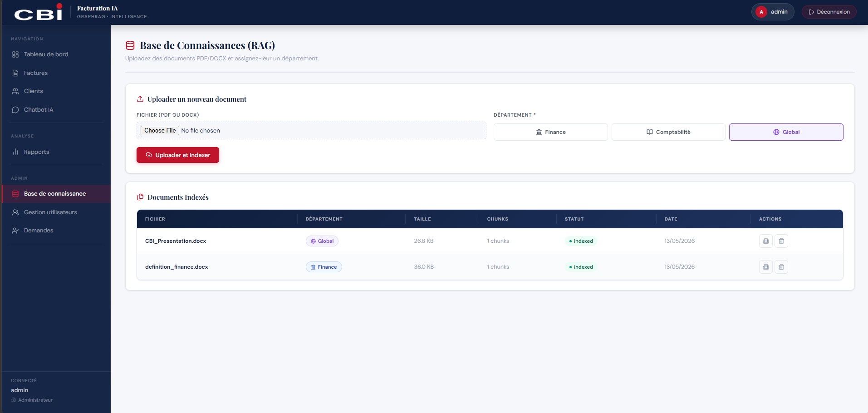
Task: Click the size value 36.0 KB
Action: (424, 267)
